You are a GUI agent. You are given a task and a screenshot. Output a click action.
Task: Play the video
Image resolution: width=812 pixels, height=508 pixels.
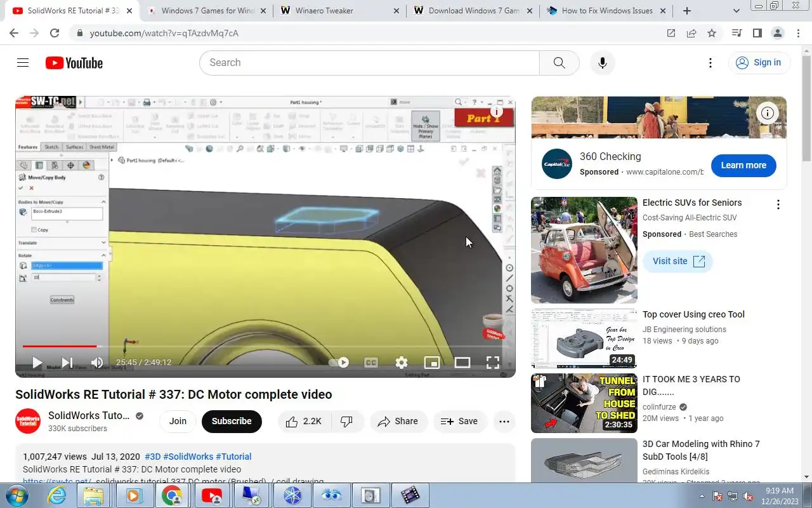click(37, 363)
